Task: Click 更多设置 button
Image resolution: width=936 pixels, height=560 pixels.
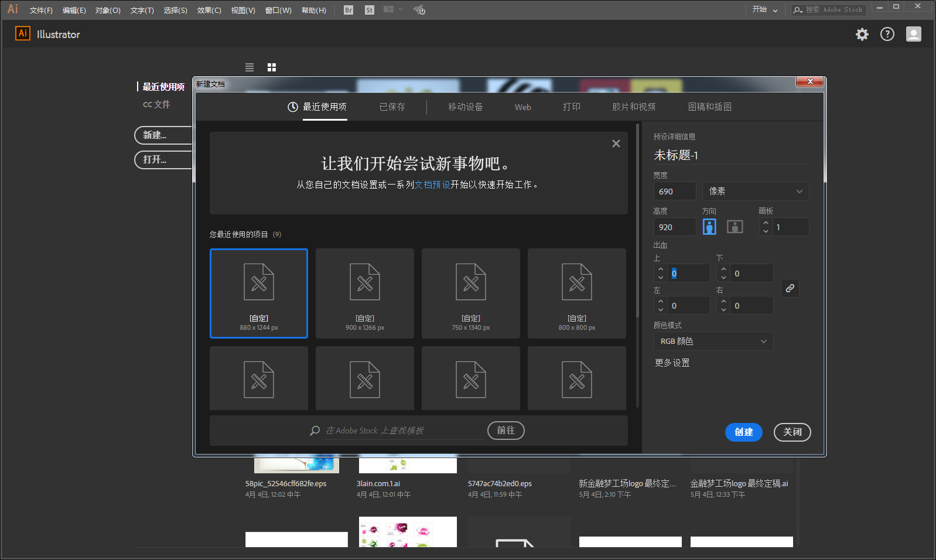Action: pos(672,363)
